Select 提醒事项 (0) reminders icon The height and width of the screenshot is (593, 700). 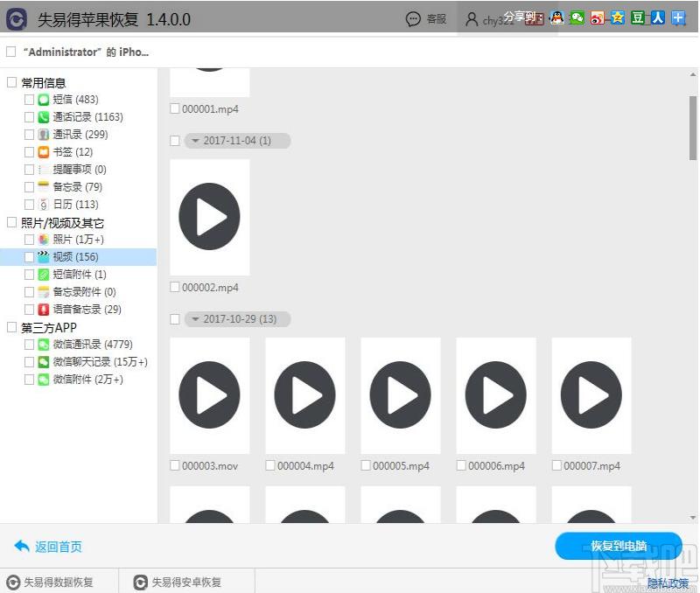tap(43, 170)
